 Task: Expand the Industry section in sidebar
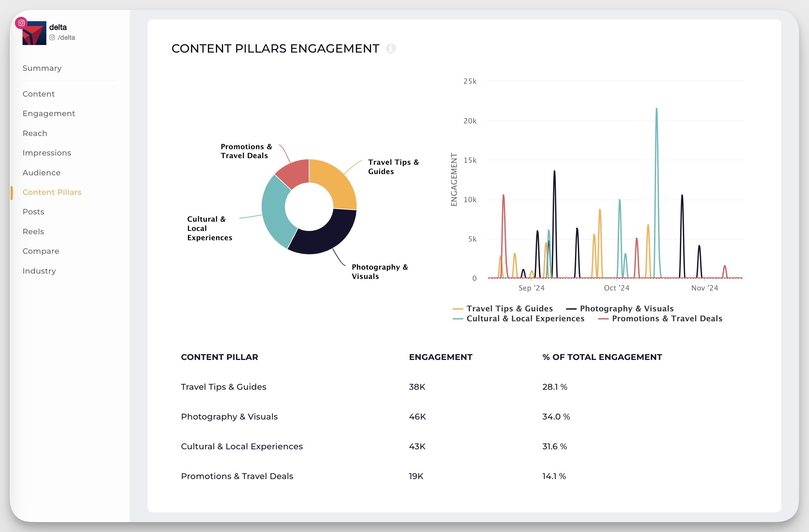(39, 270)
